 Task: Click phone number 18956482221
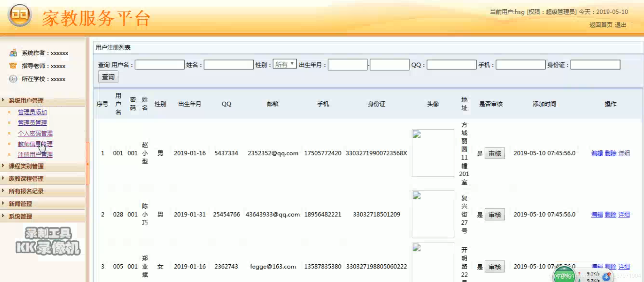tap(323, 214)
